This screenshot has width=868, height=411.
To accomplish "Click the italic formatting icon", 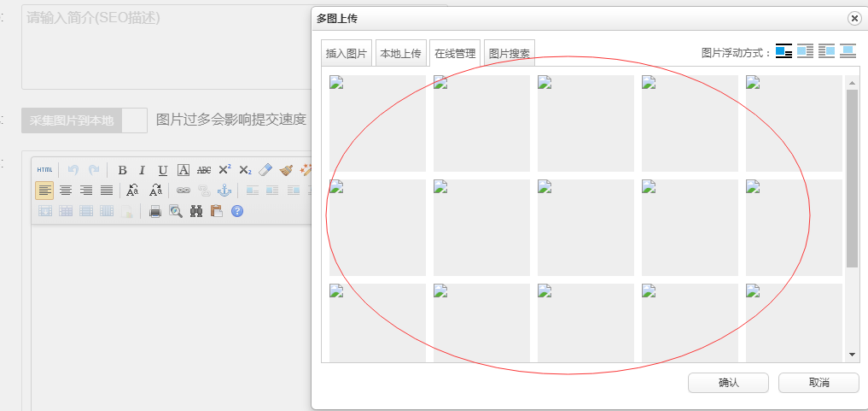I will [x=142, y=169].
